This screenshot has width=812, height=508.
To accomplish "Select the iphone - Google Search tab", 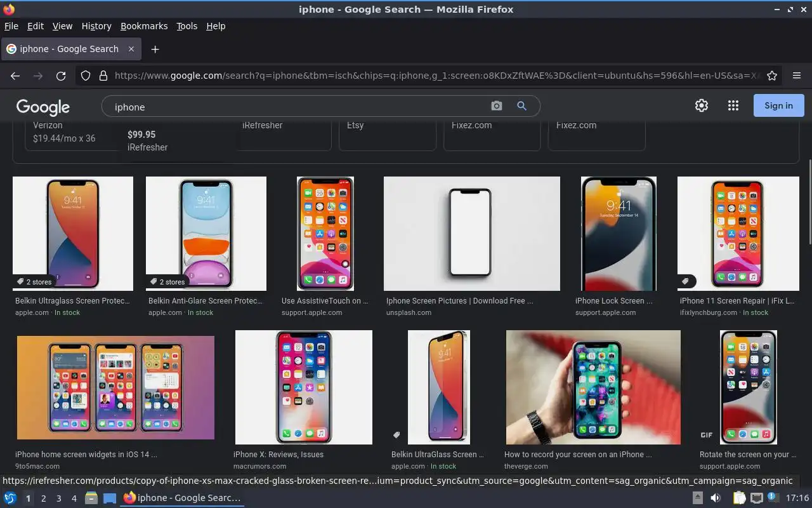I will [x=71, y=49].
